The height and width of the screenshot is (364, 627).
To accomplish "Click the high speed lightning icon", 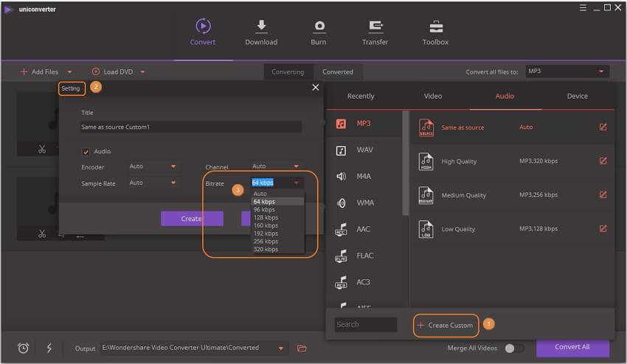I will (49, 348).
